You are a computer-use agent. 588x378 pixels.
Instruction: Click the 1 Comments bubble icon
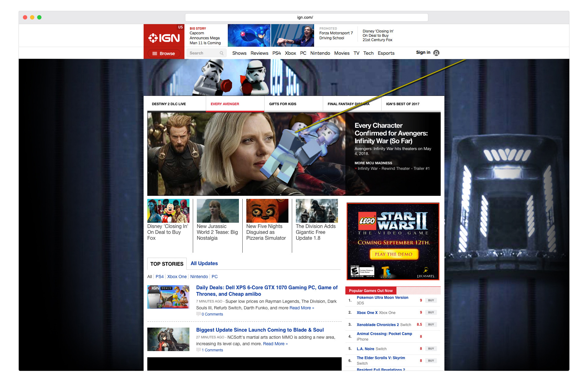pos(198,350)
